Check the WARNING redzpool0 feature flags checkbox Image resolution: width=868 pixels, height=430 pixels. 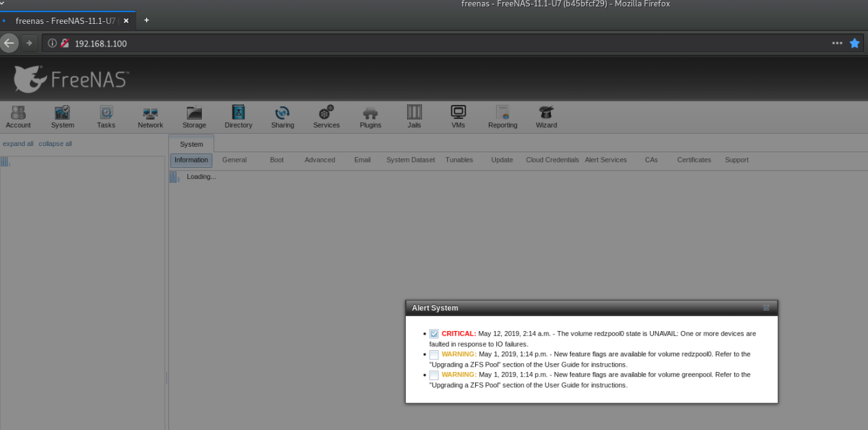[434, 354]
